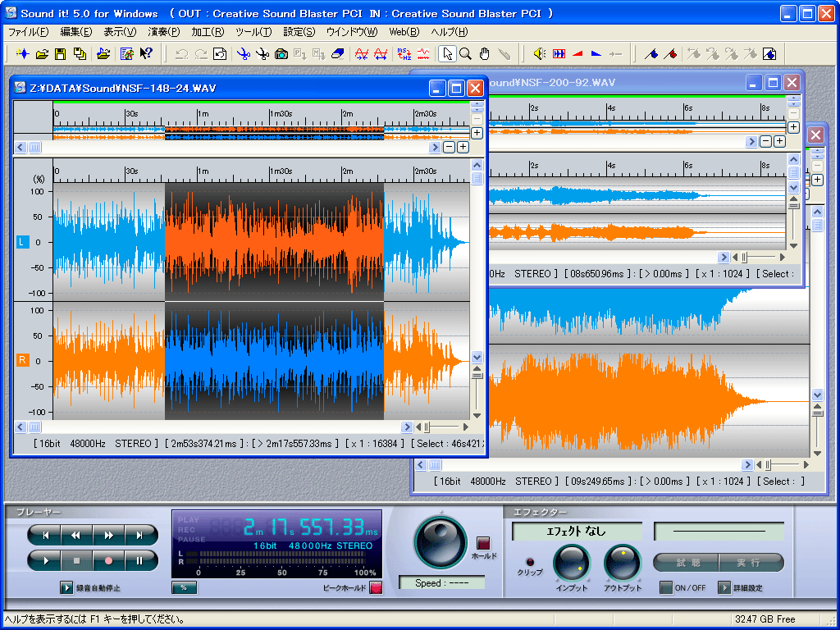Add a red flag marker
The image size is (840, 630).
(669, 53)
